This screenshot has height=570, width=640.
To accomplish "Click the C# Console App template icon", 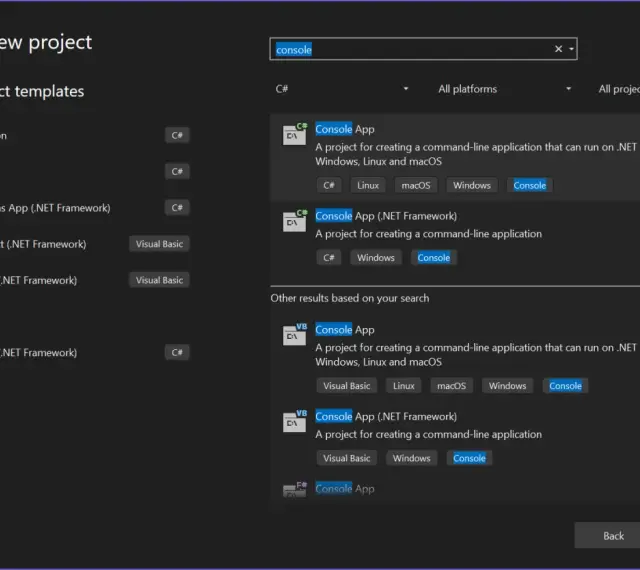I will pyautogui.click(x=295, y=134).
